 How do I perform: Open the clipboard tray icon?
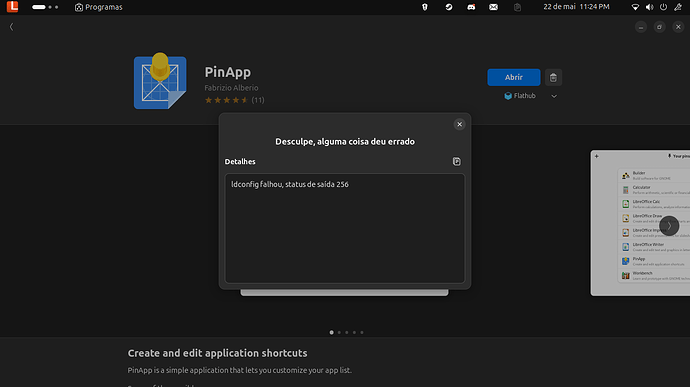tap(517, 7)
